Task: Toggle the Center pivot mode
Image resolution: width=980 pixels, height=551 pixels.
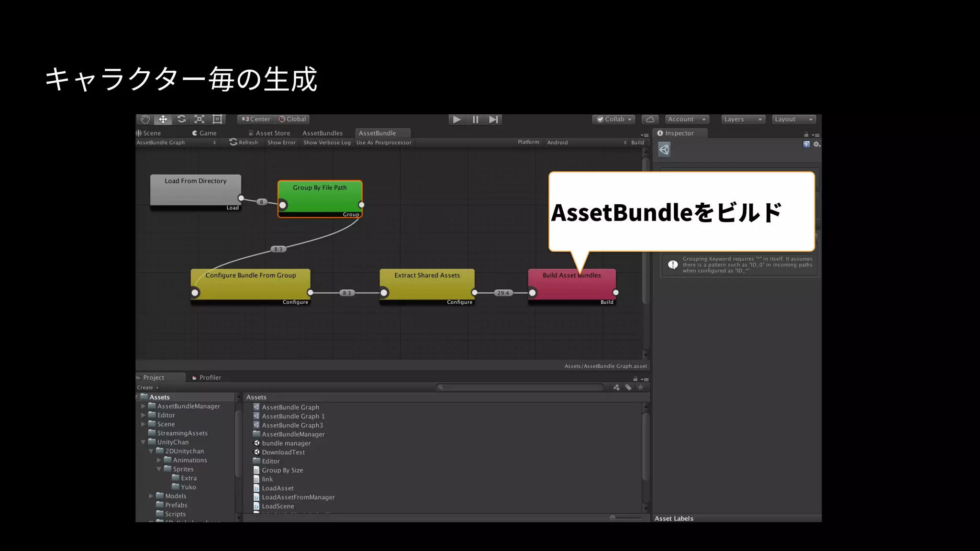Action: pos(256,119)
